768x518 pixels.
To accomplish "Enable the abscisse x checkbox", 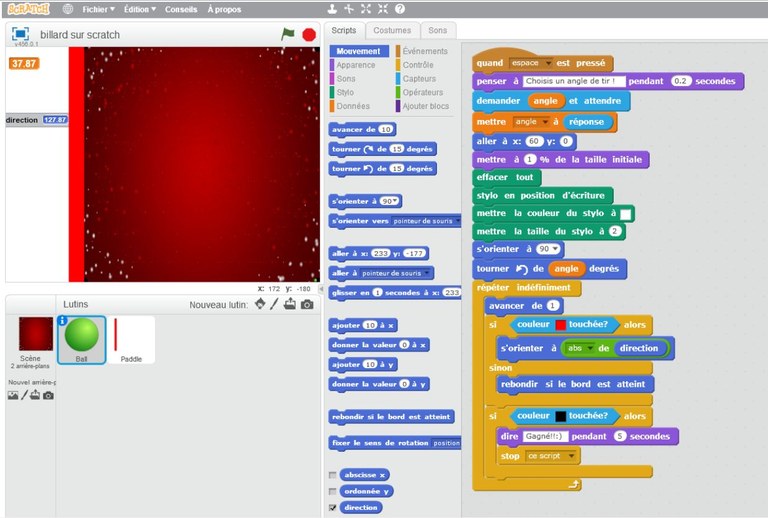I will coord(333,475).
